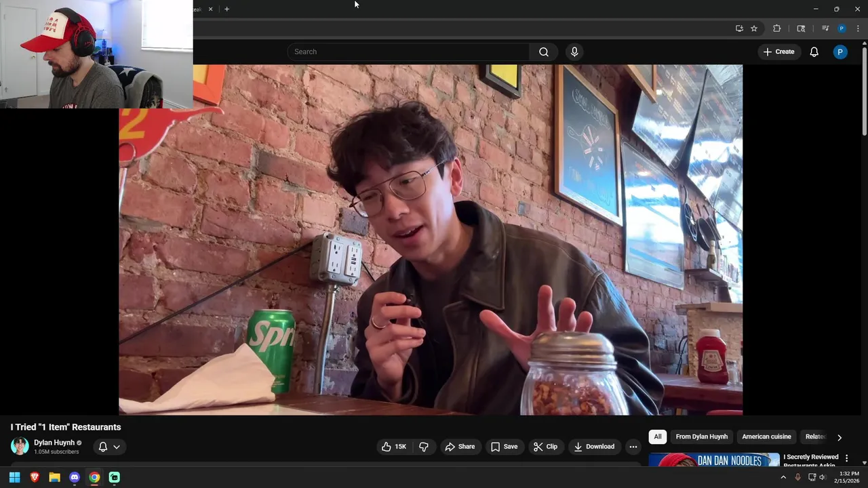
Task: Install app via address bar install icon
Action: pos(739,28)
